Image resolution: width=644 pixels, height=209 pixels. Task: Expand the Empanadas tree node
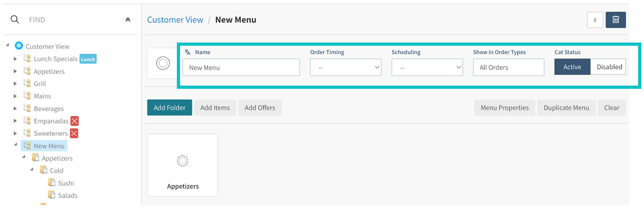point(15,121)
